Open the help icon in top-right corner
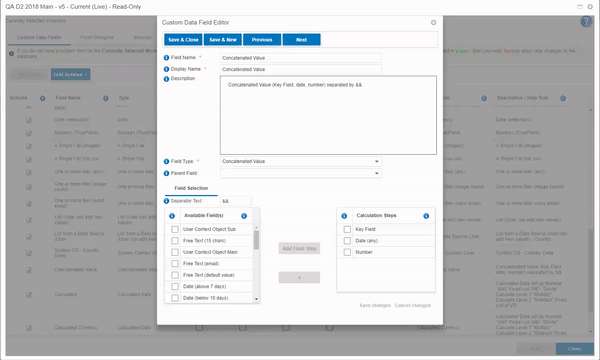600x360 pixels. tap(586, 21)
